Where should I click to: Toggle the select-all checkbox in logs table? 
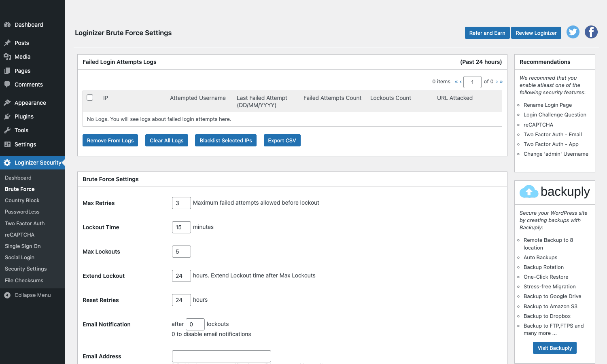tap(90, 97)
